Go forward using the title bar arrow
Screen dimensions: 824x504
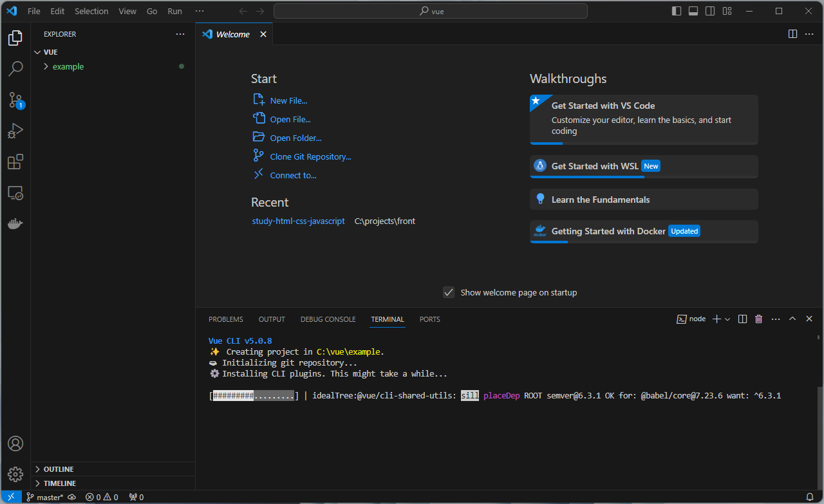coord(259,11)
